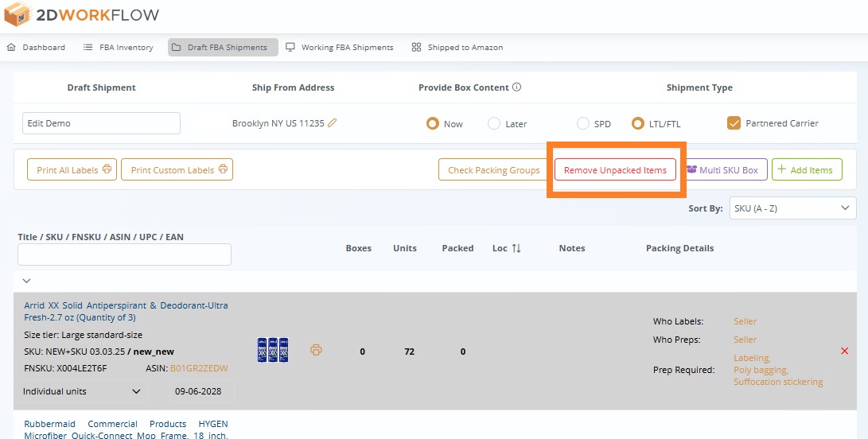Image resolution: width=868 pixels, height=439 pixels.
Task: Click the Arrid product thumbnail image
Action: 273,351
